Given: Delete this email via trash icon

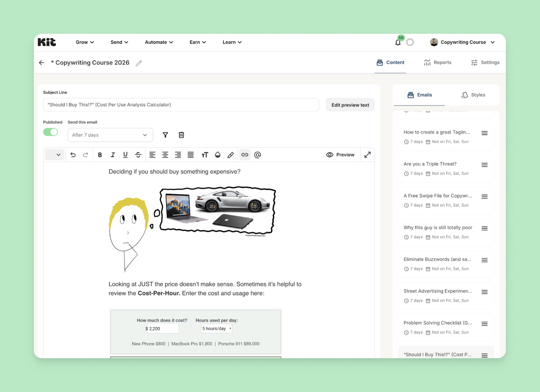Looking at the screenshot, I should (x=181, y=135).
